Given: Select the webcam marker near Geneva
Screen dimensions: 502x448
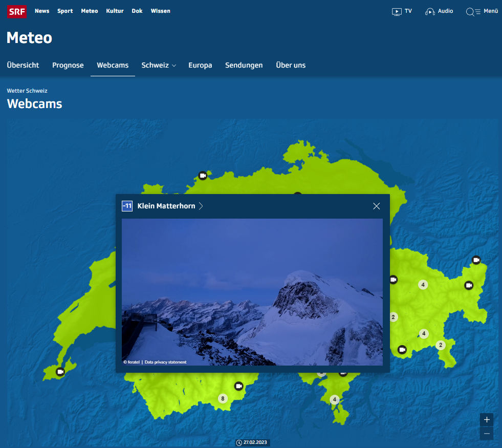Looking at the screenshot, I should (x=60, y=372).
